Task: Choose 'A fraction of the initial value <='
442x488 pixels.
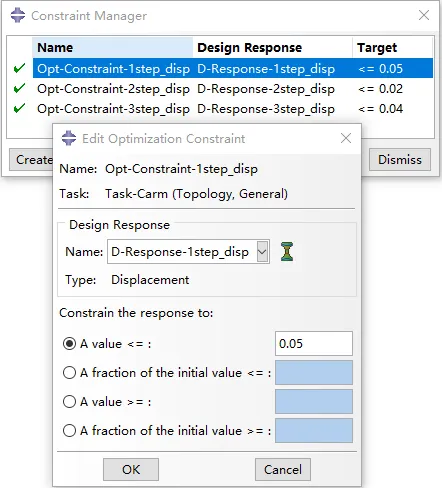Action: point(69,373)
